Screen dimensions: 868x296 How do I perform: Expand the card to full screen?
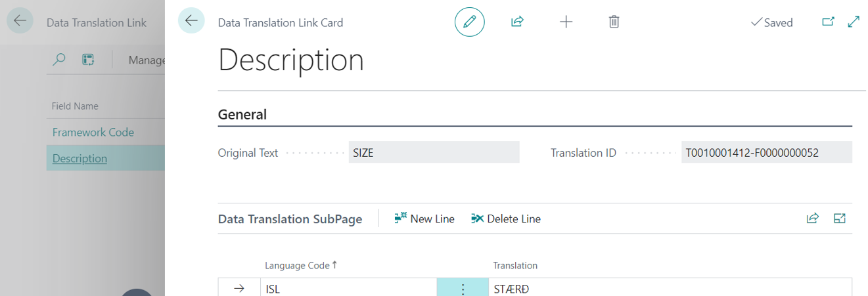[x=854, y=22]
